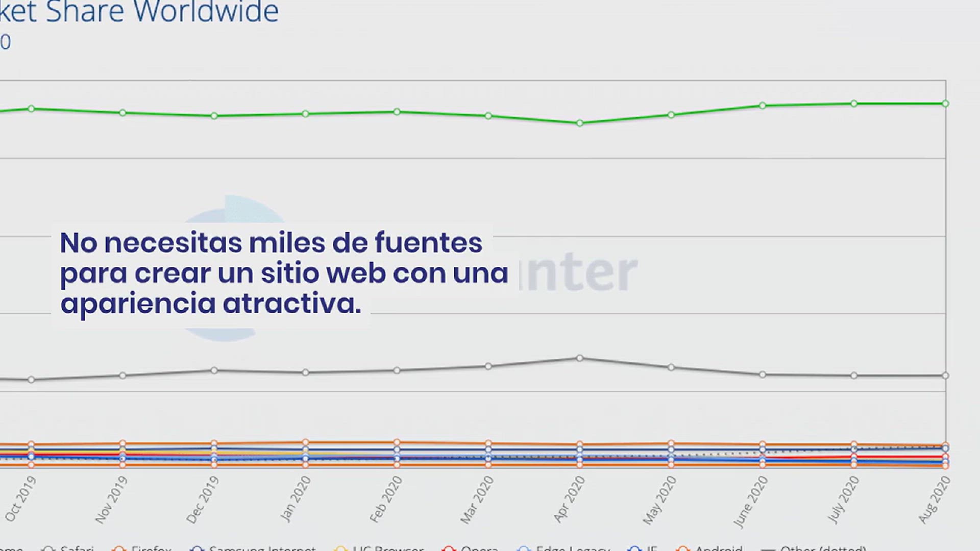
Task: Click the Jan 2020 axis label
Action: pyautogui.click(x=296, y=498)
